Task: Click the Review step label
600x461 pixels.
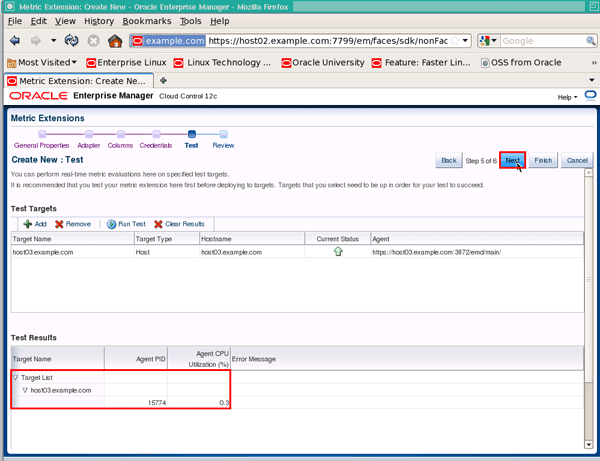Action: 223,145
